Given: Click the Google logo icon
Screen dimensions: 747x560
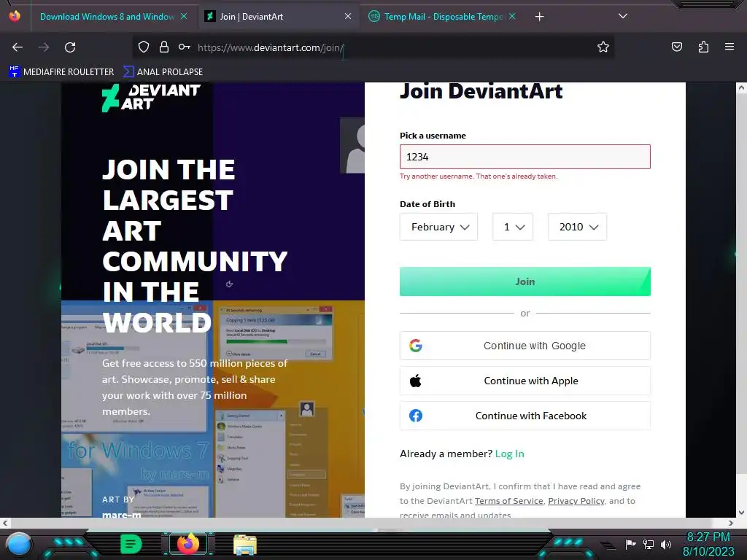Looking at the screenshot, I should tap(415, 346).
